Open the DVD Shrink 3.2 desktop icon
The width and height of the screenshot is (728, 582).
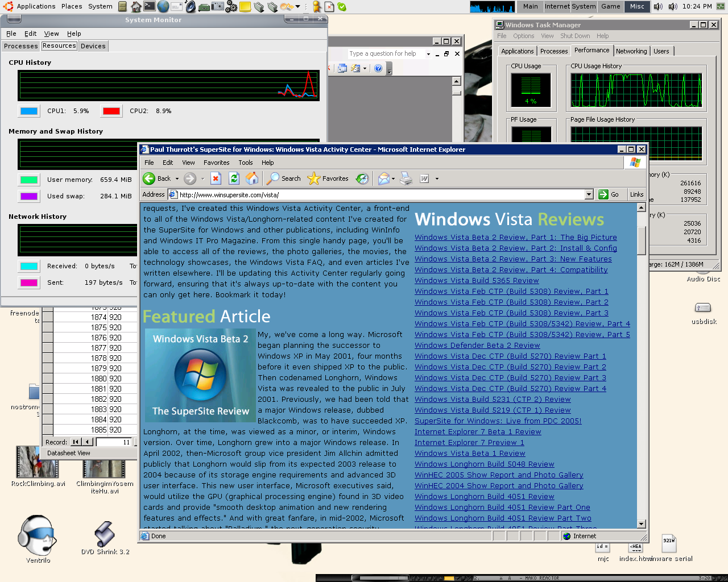pos(105,538)
